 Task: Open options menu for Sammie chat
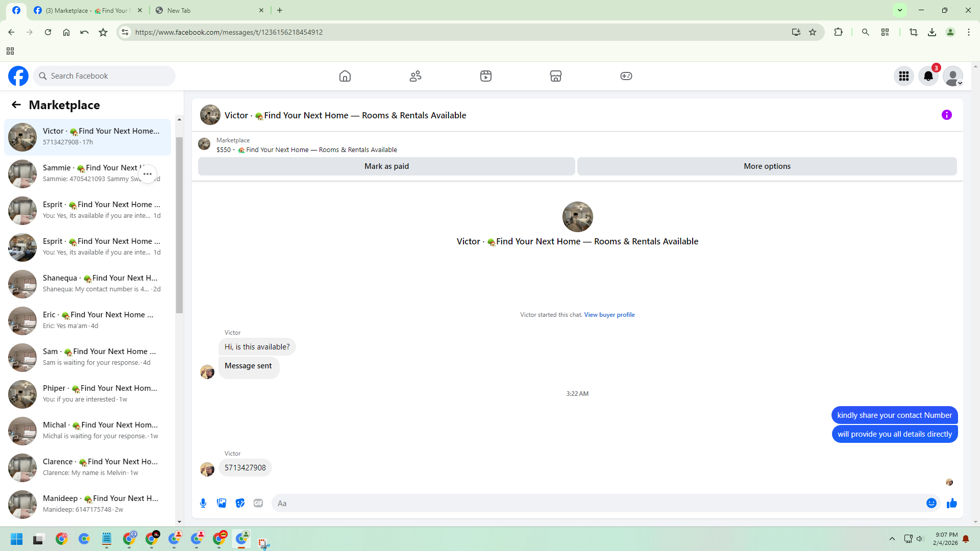click(148, 174)
